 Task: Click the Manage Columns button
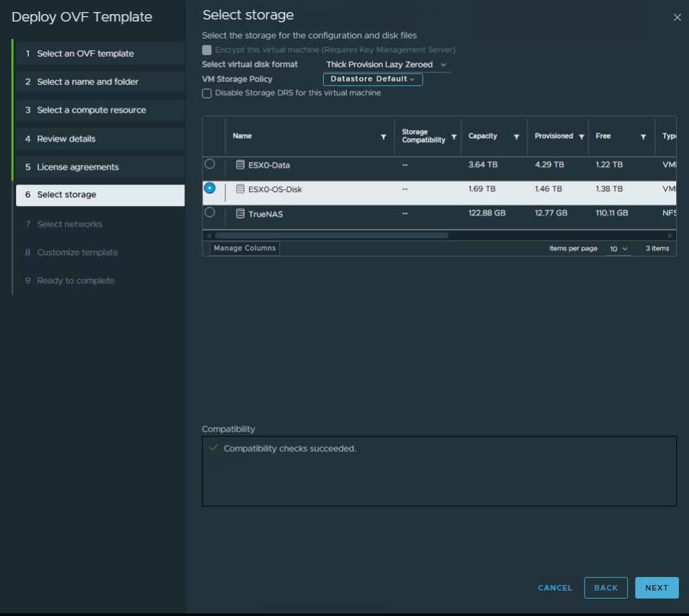tap(244, 248)
